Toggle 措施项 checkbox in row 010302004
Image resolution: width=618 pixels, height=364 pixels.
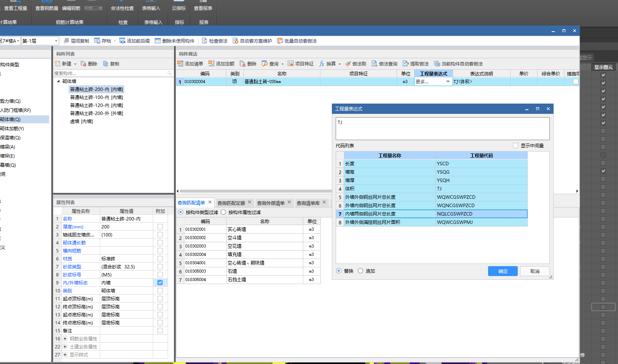click(x=576, y=81)
